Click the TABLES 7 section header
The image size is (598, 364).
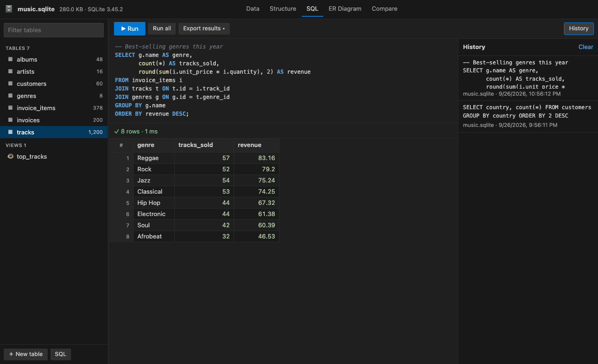click(x=18, y=48)
